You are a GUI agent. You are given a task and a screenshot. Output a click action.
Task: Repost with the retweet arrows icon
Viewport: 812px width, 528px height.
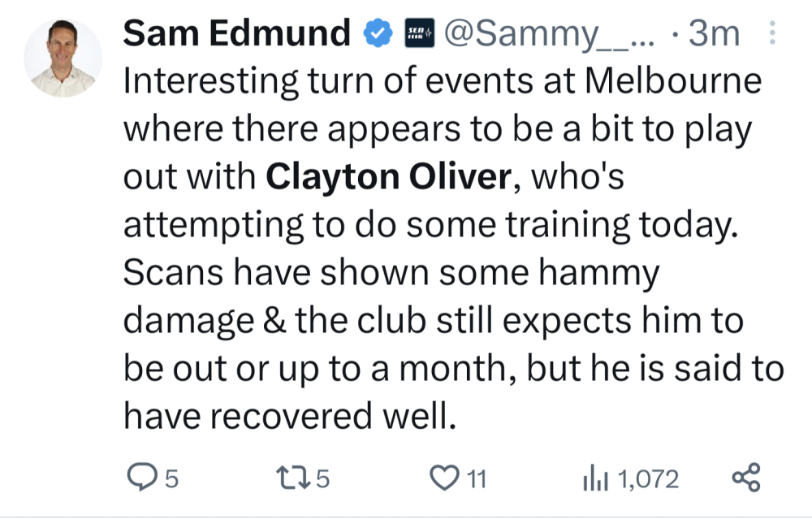click(294, 478)
